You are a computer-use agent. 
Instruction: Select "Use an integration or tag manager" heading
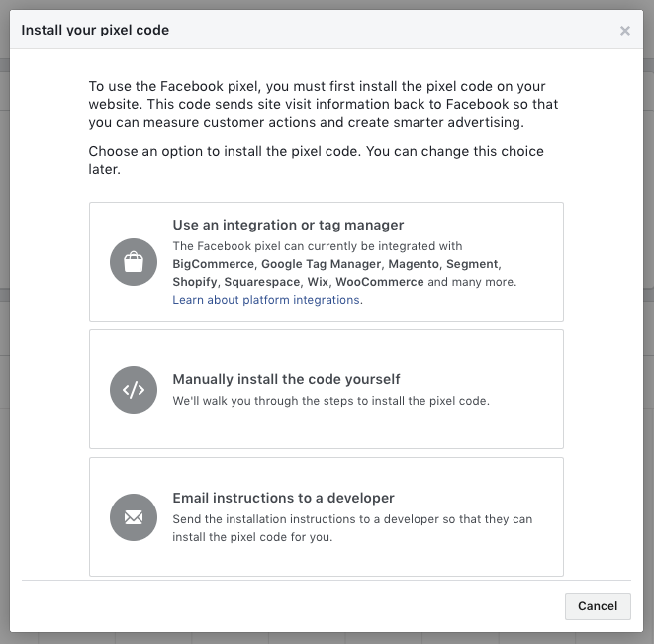(288, 225)
